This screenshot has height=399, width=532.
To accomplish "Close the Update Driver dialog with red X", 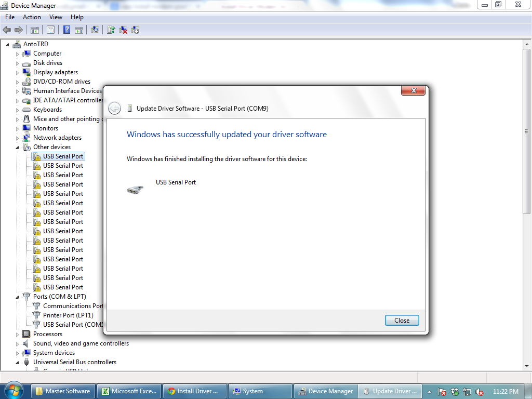I will [x=413, y=90].
